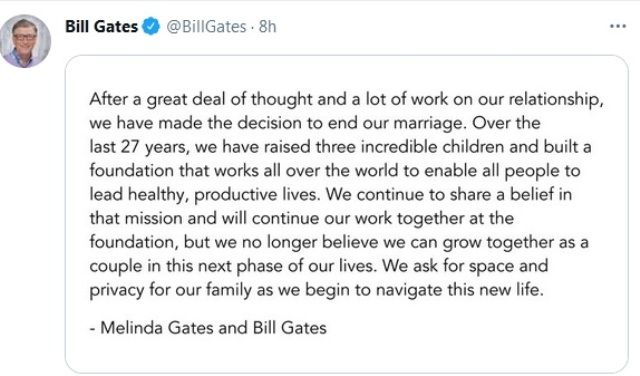Open the @BillGates handle link
Viewport: 640px width, 376px height.
click(x=206, y=27)
